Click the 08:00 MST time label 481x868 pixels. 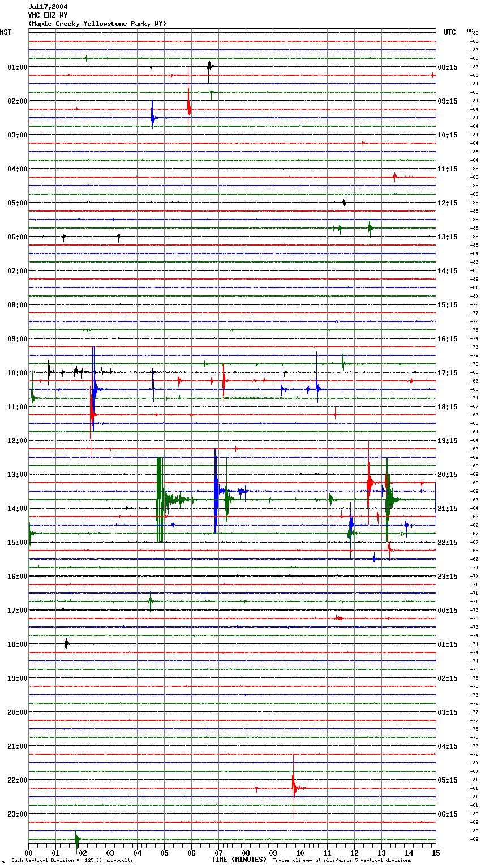(x=18, y=305)
